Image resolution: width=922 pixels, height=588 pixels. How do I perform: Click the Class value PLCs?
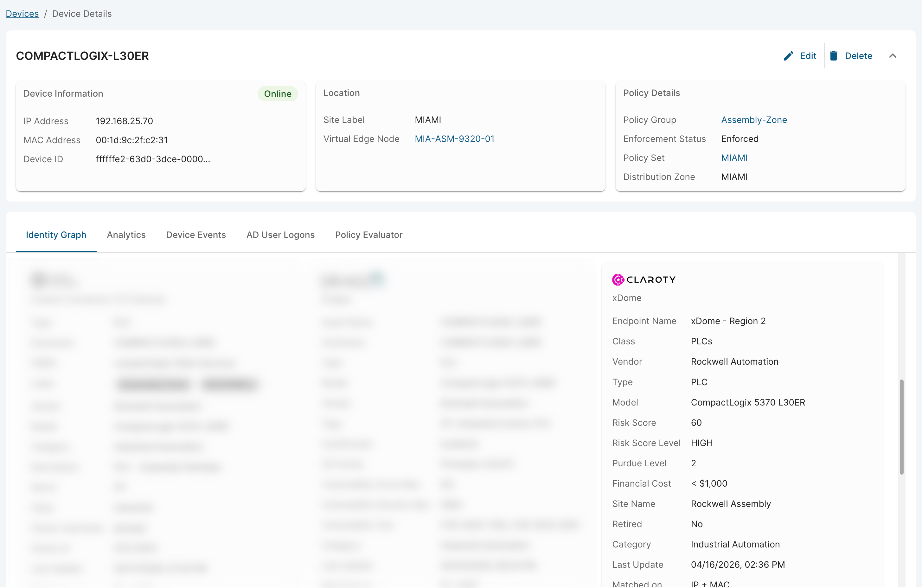coord(701,341)
